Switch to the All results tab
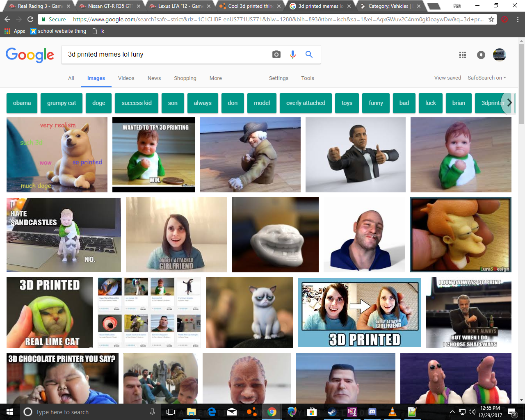The width and height of the screenshot is (525, 420). (x=71, y=78)
